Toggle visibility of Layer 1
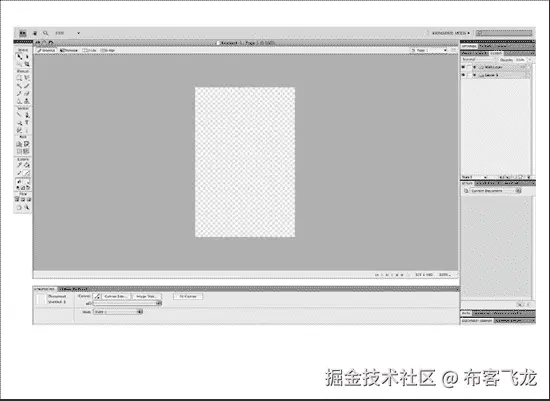This screenshot has width=550, height=401. pos(463,75)
